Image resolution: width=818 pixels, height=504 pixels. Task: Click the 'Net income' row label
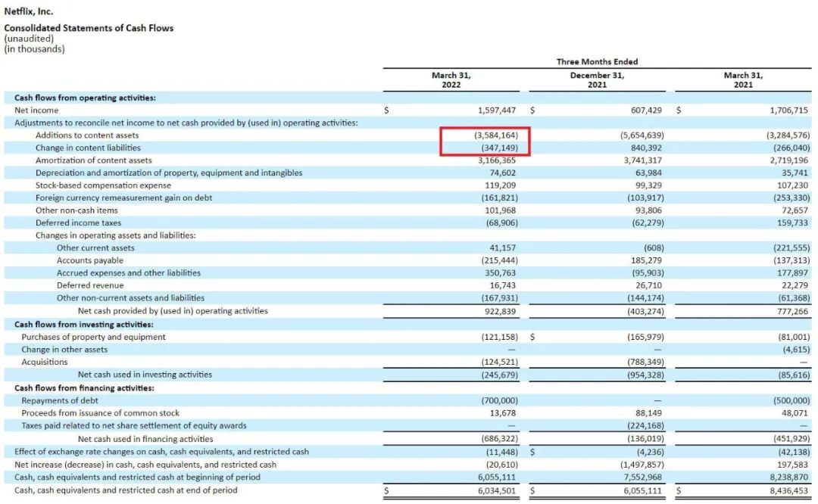coord(36,110)
